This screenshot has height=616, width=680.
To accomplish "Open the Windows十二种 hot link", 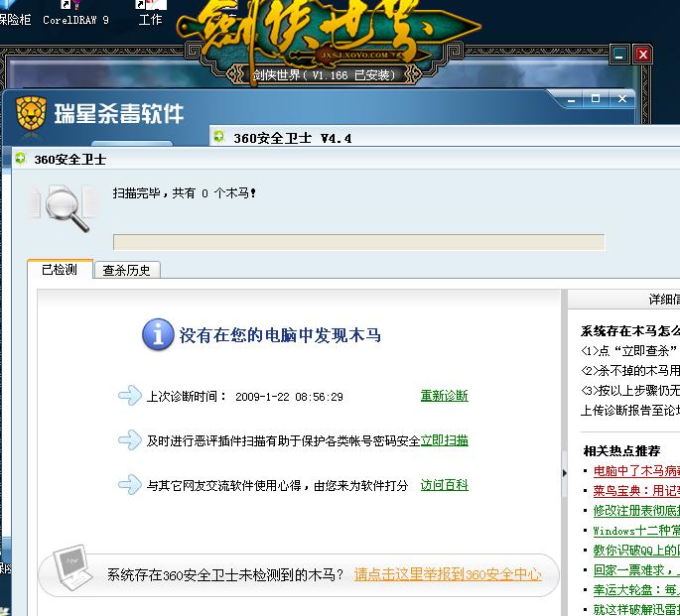I will (636, 531).
